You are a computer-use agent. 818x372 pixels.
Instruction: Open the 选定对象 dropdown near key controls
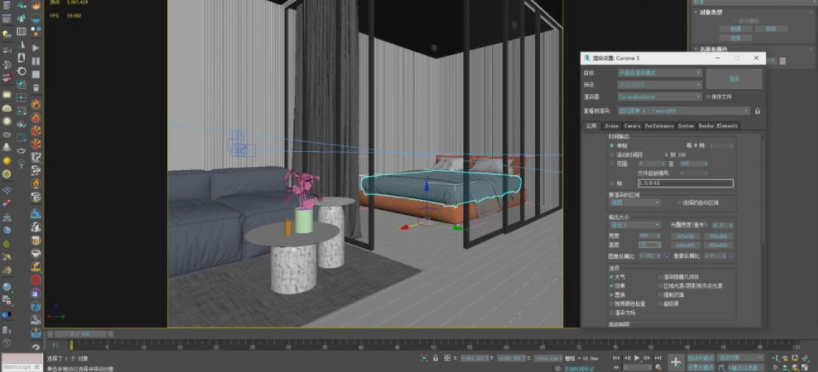tap(741, 358)
